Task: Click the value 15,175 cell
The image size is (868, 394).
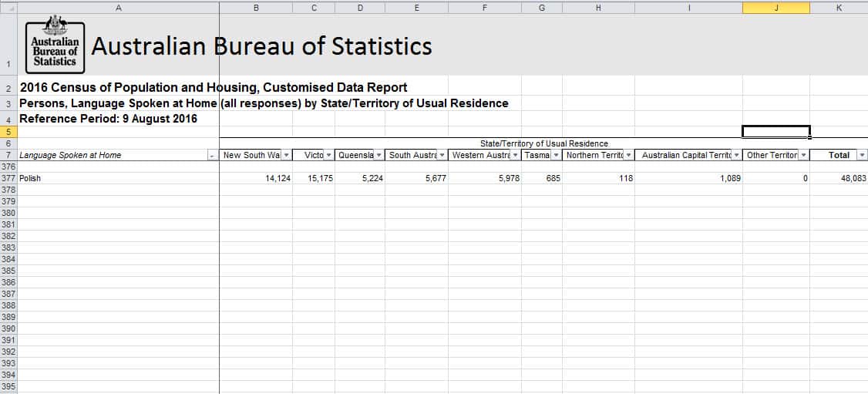Action: click(314, 178)
